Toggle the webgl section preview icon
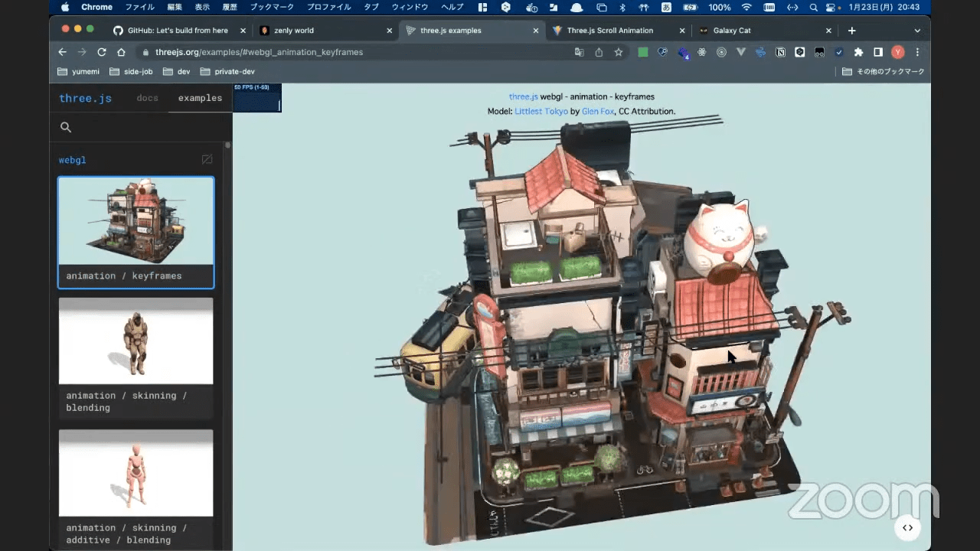Screen dimensions: 980x551 [x=207, y=160]
